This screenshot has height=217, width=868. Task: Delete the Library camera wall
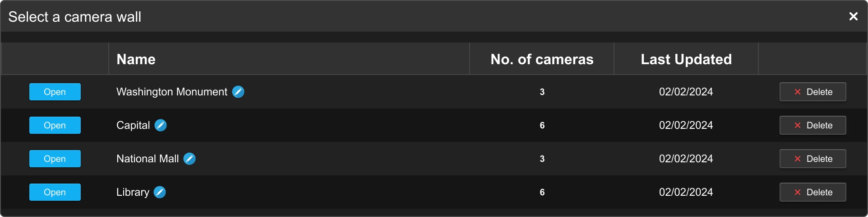[x=813, y=192]
